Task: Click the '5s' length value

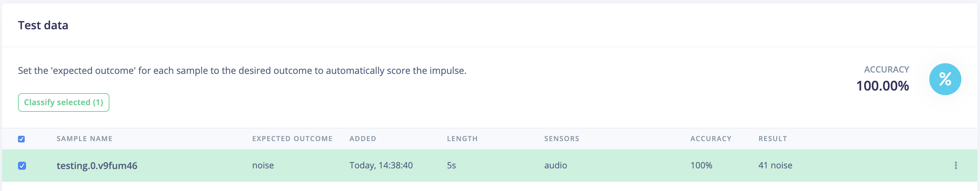Action: tap(451, 165)
